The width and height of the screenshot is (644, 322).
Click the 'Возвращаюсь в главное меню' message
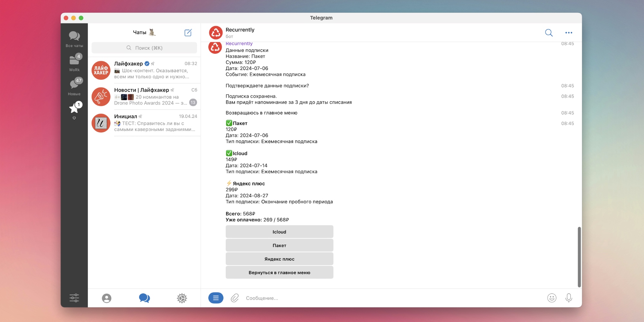click(261, 113)
